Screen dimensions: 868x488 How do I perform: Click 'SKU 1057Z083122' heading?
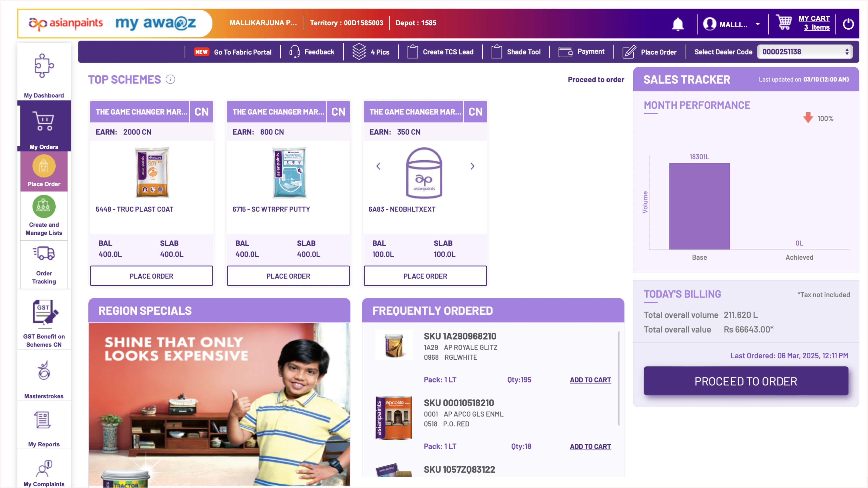(459, 469)
